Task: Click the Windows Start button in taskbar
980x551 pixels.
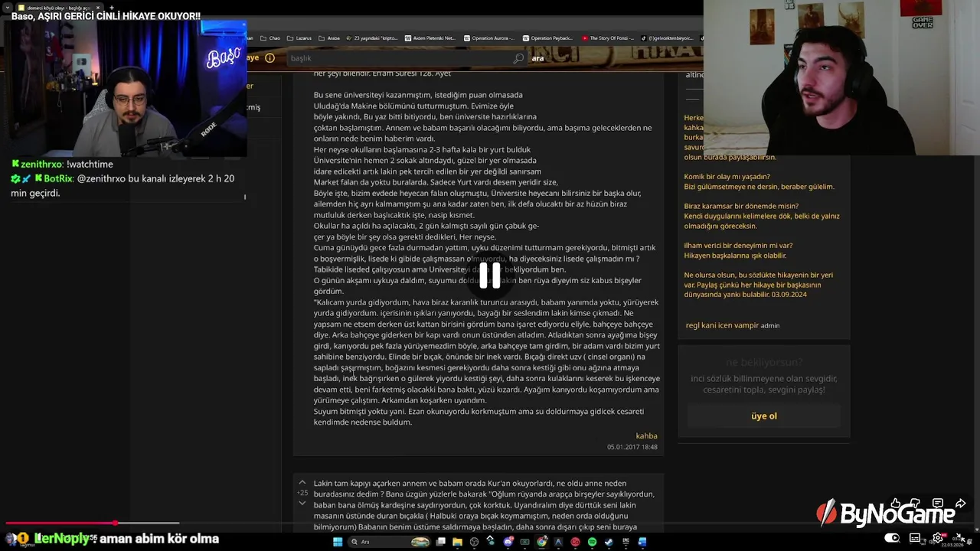Action: pos(338,542)
